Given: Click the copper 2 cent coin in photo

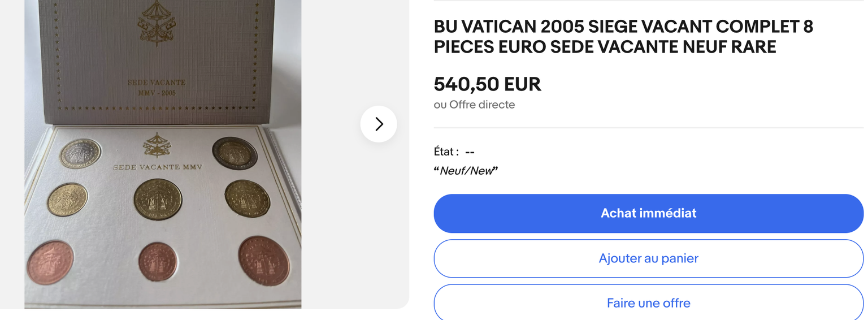Looking at the screenshot, I should click(x=50, y=262).
